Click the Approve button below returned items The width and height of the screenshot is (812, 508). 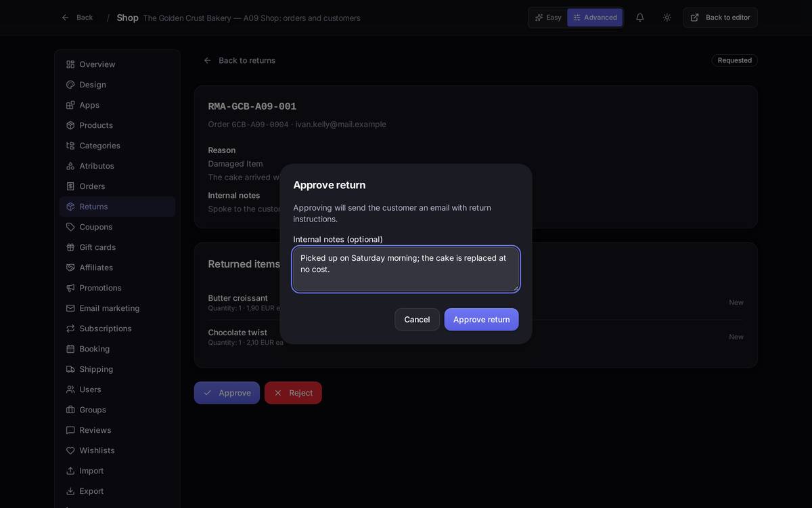(227, 393)
